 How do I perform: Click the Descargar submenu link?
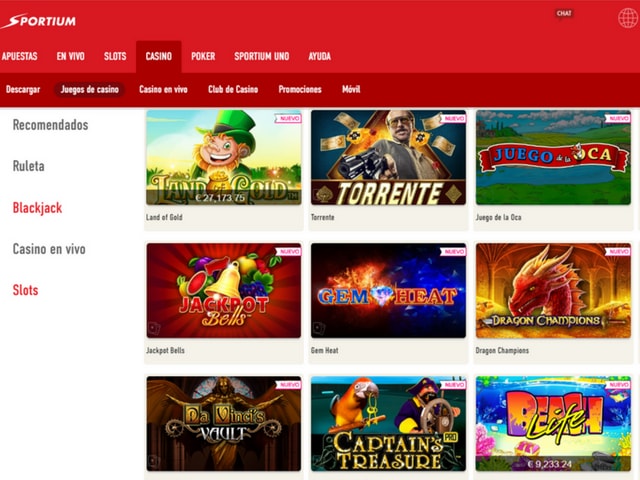(x=23, y=89)
